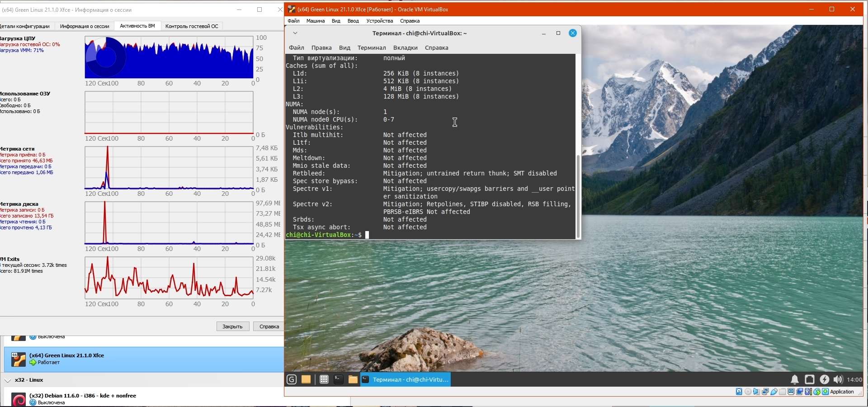The width and height of the screenshot is (868, 407).
Task: Open the VirtualBox Машина menu
Action: click(x=316, y=21)
